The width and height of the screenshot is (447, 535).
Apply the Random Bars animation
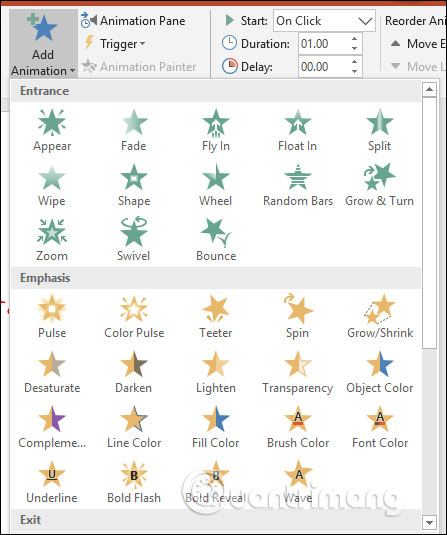click(298, 185)
